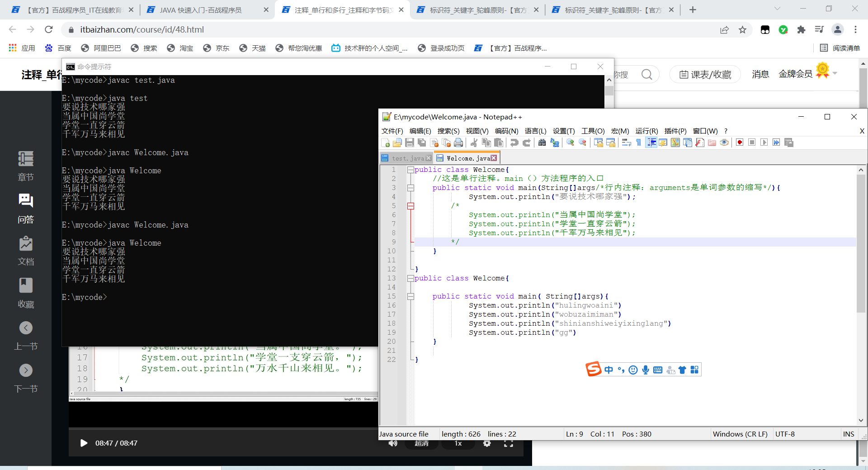Open Folder as Workspace icon

712,143
